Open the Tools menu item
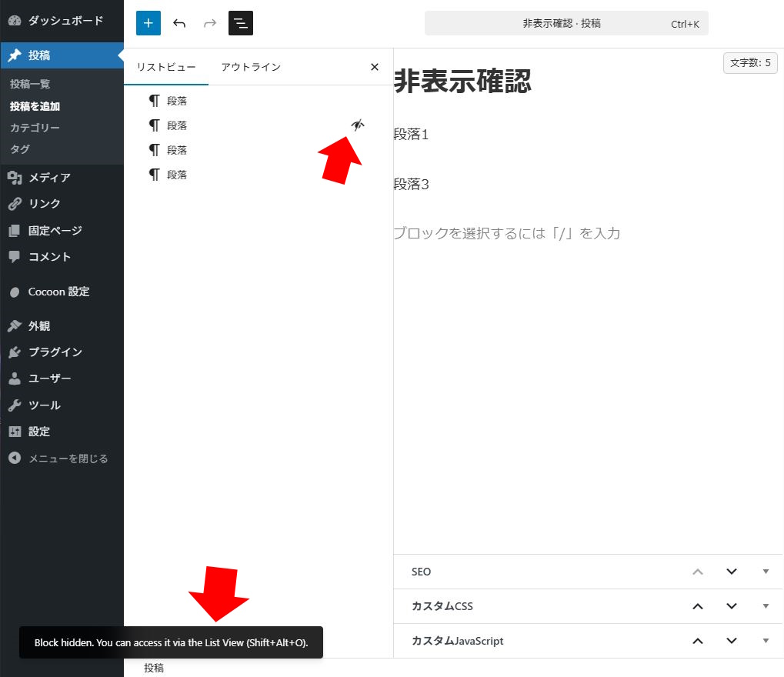The width and height of the screenshot is (784, 677). point(44,405)
